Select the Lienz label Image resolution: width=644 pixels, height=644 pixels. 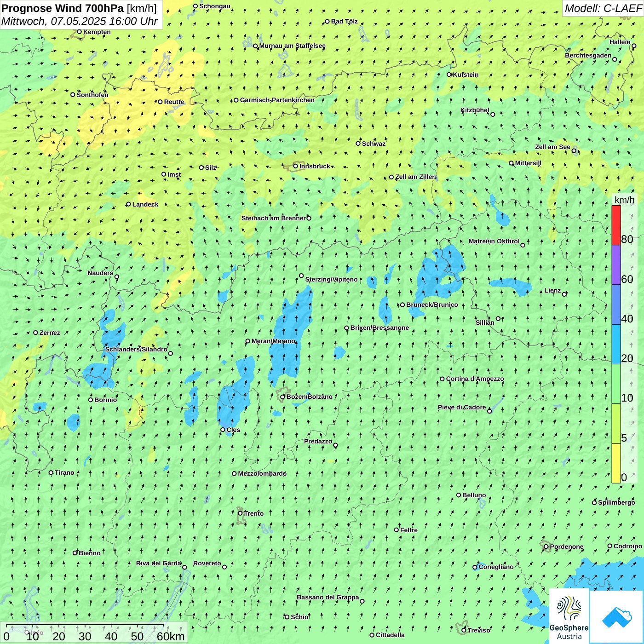[552, 290]
